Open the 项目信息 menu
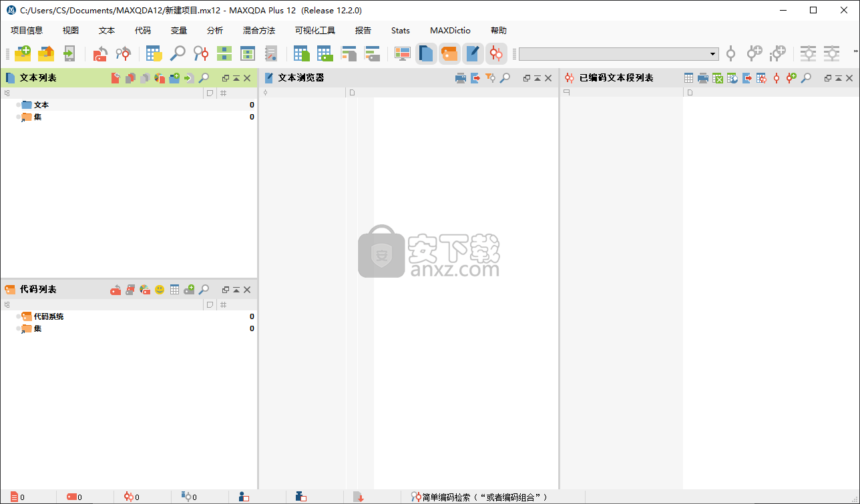Image resolution: width=860 pixels, height=504 pixels. [27, 31]
